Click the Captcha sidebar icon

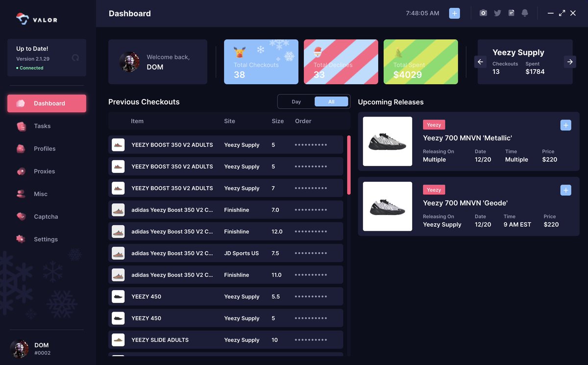(21, 217)
